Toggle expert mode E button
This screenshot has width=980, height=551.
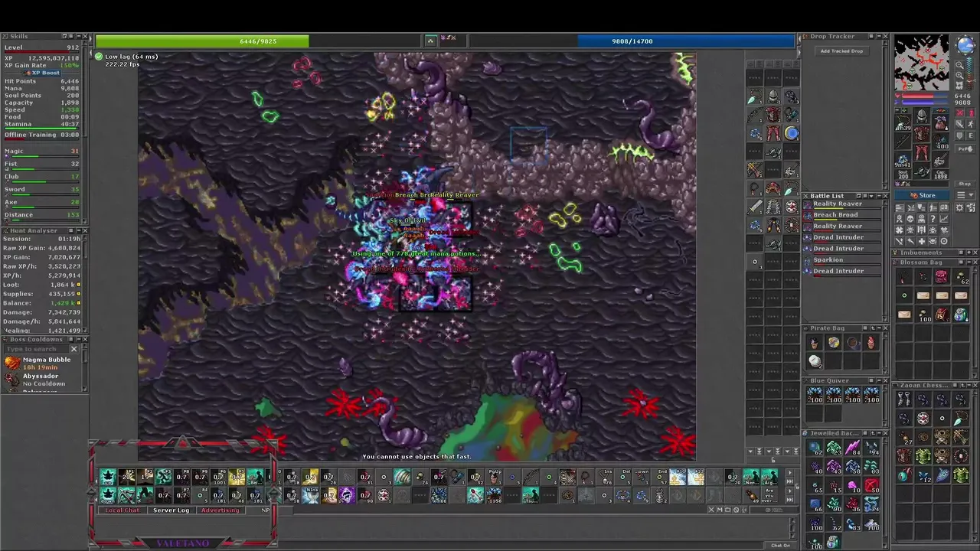pyautogui.click(x=971, y=135)
